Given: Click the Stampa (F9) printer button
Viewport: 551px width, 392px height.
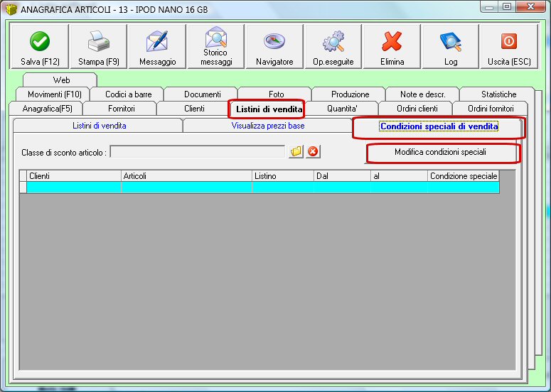Looking at the screenshot, I should coord(98,46).
